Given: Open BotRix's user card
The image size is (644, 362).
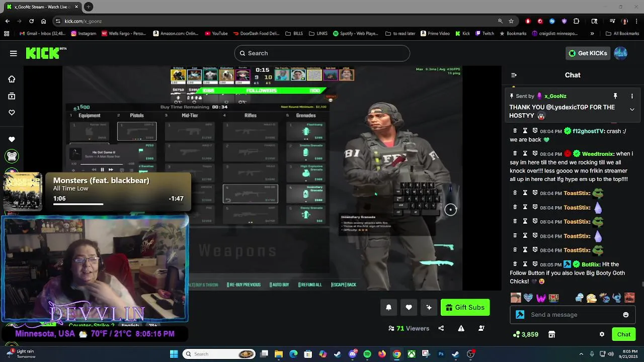Looking at the screenshot, I should 591,264.
